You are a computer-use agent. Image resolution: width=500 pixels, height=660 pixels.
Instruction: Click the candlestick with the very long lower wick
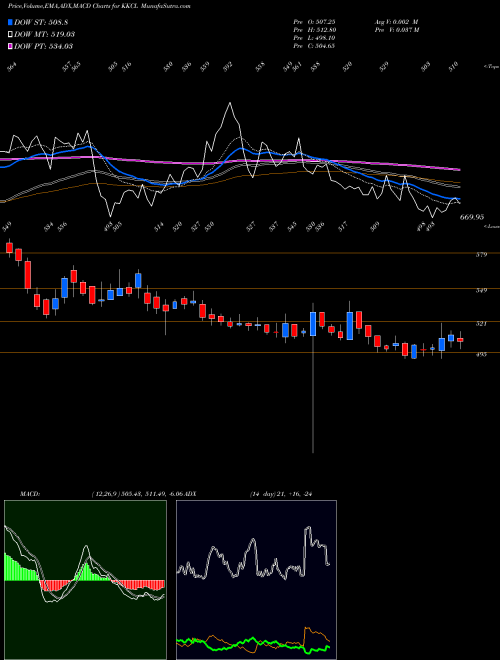(x=313, y=378)
